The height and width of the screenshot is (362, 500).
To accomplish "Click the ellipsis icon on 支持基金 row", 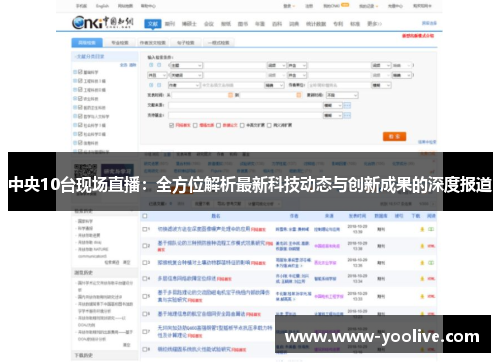I will pyautogui.click(x=347, y=115).
